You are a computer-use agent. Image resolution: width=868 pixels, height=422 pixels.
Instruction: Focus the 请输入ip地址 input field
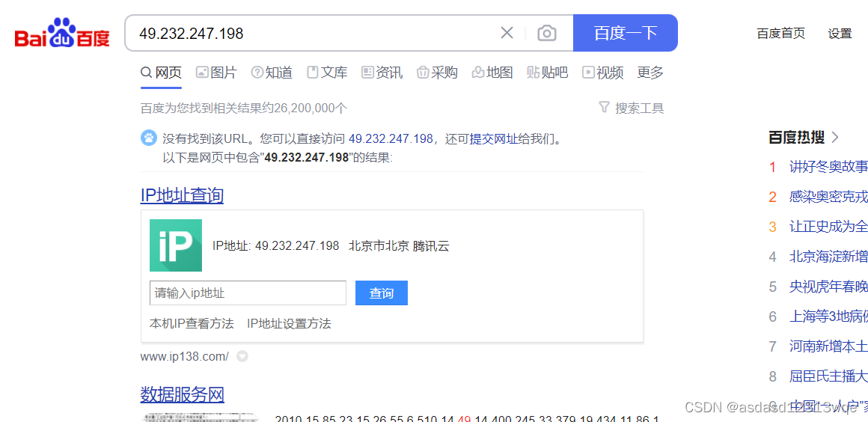pyautogui.click(x=248, y=293)
